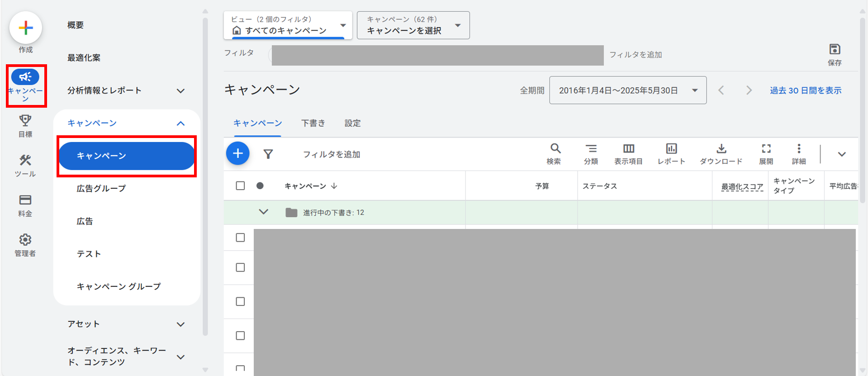Image resolution: width=868 pixels, height=376 pixels.
Task: Open the 料金 card icon
Action: [x=25, y=200]
